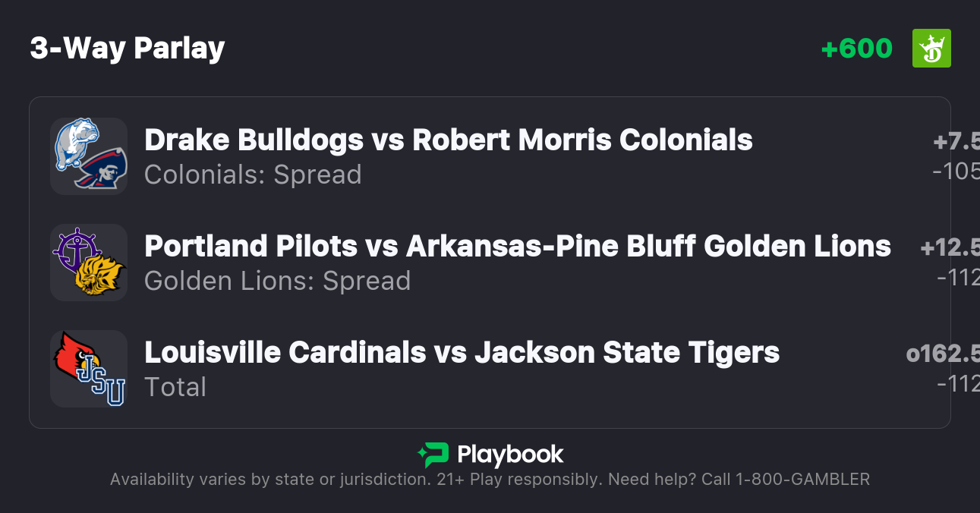Viewport: 980px width, 513px height.
Task: Select the +12.5 Golden Lions spread line
Action: (x=950, y=248)
